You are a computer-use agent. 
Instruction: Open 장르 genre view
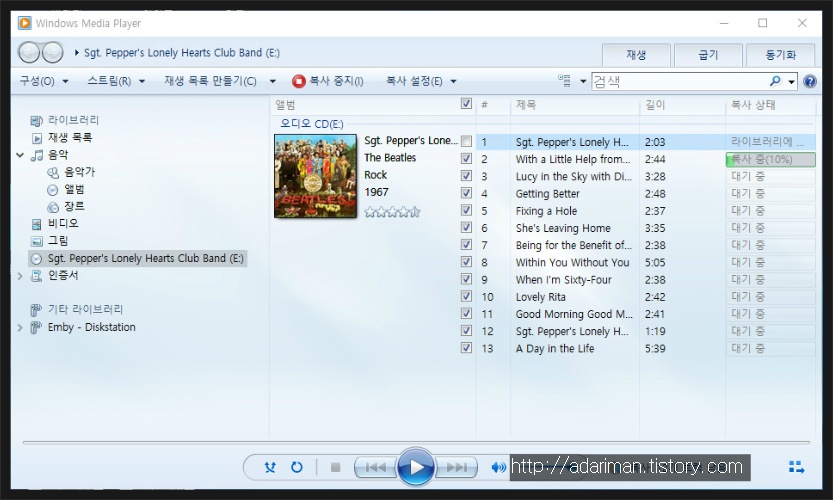click(x=74, y=206)
